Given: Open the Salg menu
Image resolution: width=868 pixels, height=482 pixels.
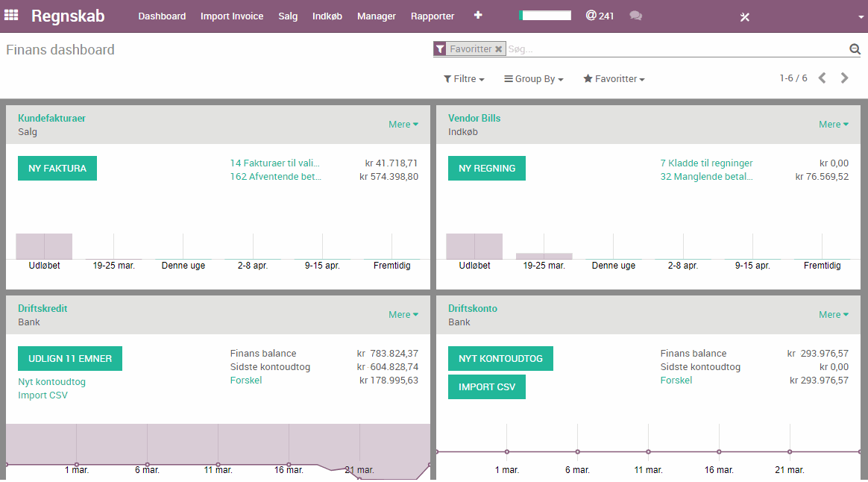Looking at the screenshot, I should (x=288, y=16).
